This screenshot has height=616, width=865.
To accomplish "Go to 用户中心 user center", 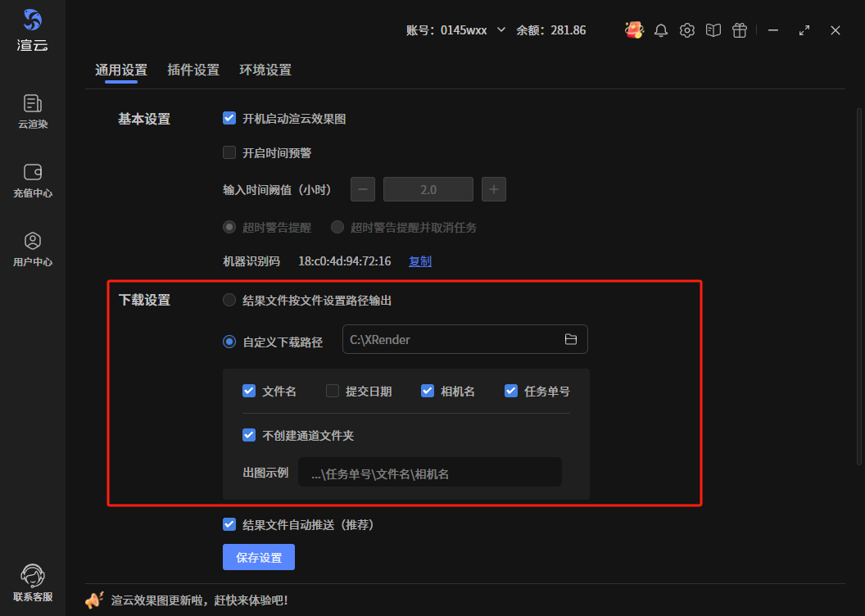I will pos(33,249).
